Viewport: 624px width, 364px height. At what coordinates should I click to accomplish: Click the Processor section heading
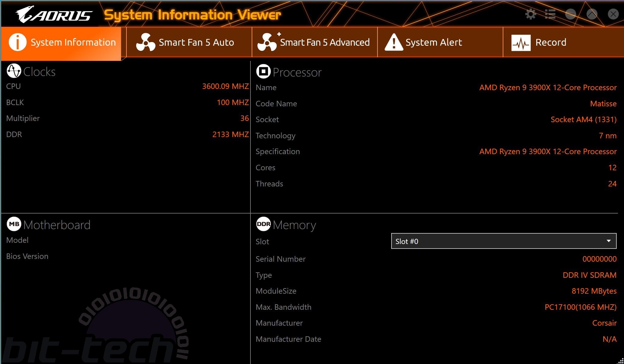pos(297,72)
